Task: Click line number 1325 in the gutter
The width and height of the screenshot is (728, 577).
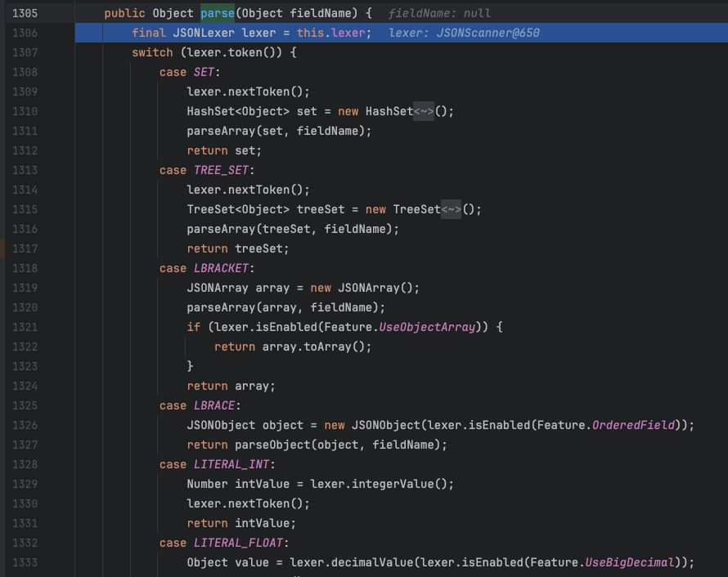Action: [25, 405]
